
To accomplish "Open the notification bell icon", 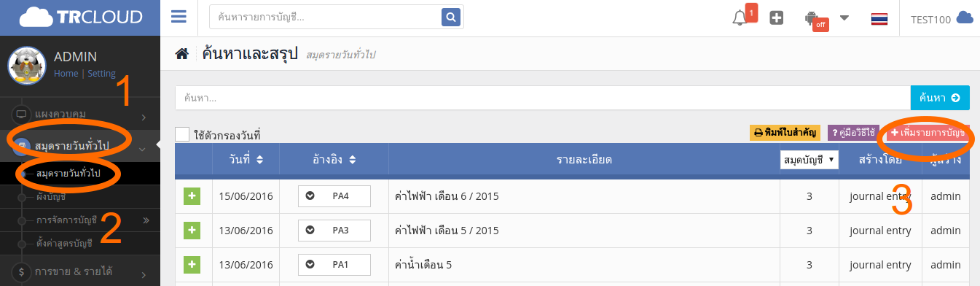I will [740, 18].
